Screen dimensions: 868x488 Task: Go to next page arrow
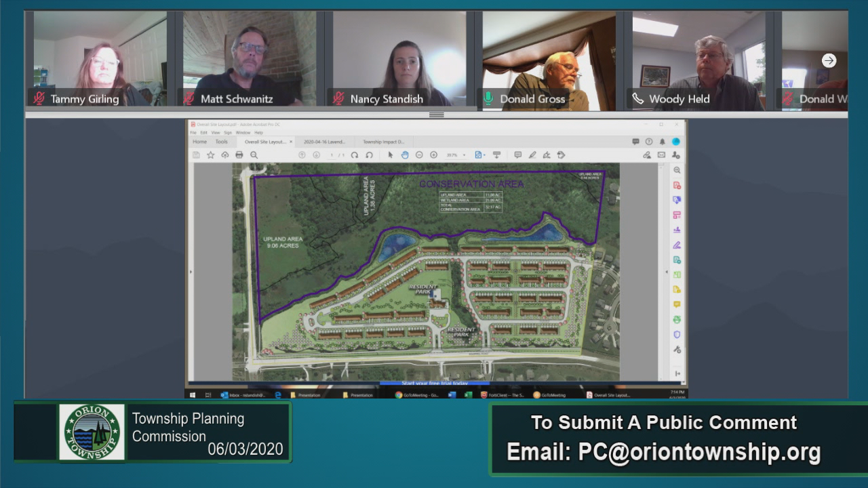[317, 155]
